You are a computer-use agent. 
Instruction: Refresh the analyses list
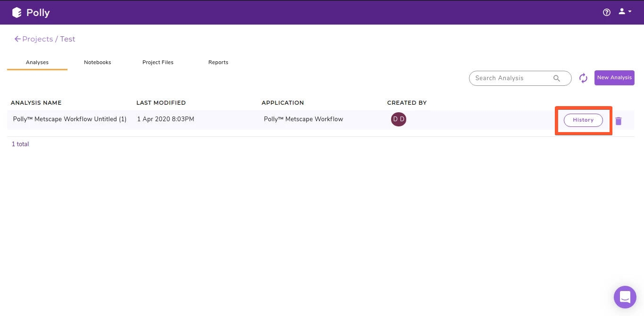(x=583, y=78)
